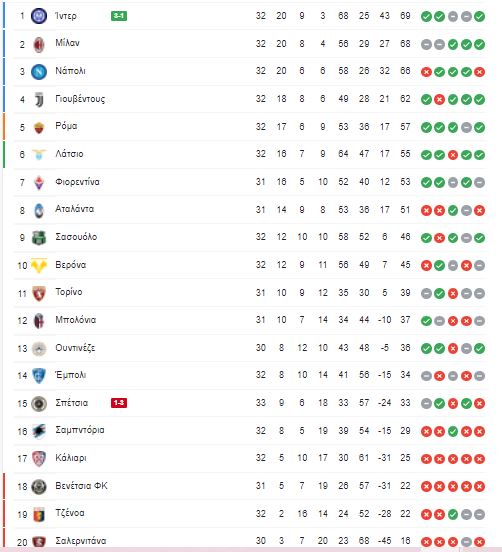Open the Μπολόνια team link
Image resolution: width=502 pixels, height=552 pixels.
tap(76, 320)
